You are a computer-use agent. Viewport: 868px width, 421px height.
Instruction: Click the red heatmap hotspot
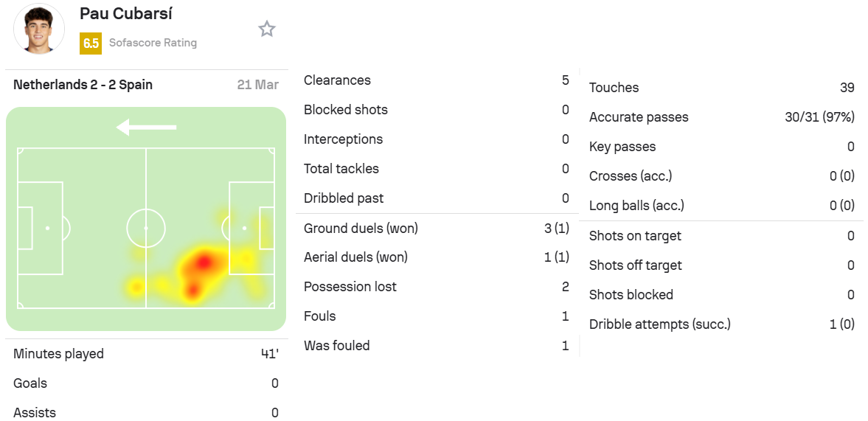pyautogui.click(x=204, y=262)
